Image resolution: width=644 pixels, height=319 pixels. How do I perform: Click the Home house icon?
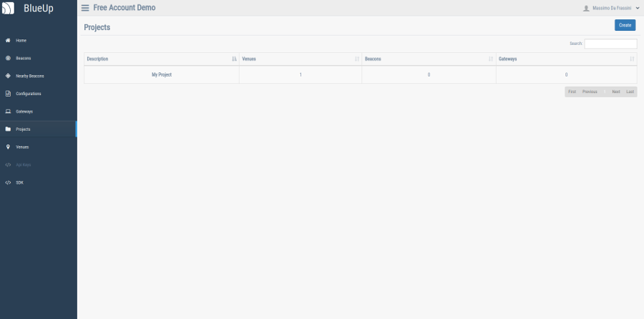8,40
